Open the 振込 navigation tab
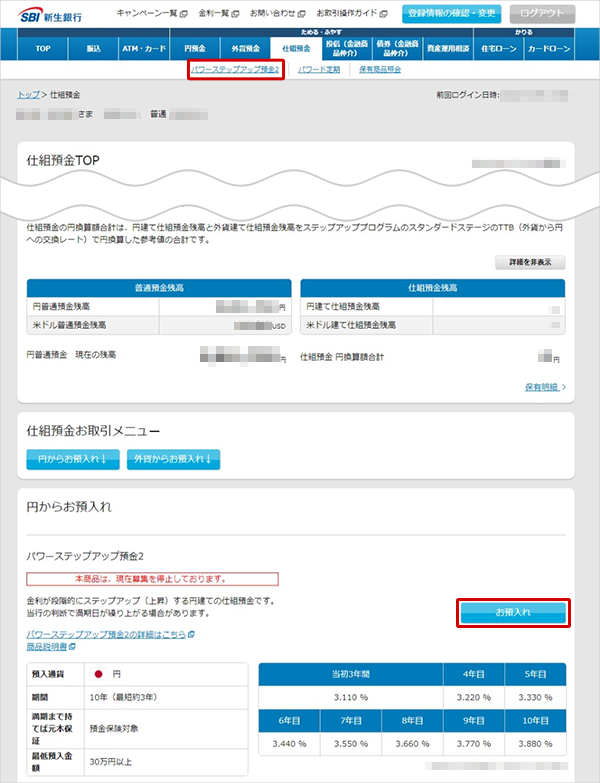Screen dimensions: 600x783 tap(93, 48)
